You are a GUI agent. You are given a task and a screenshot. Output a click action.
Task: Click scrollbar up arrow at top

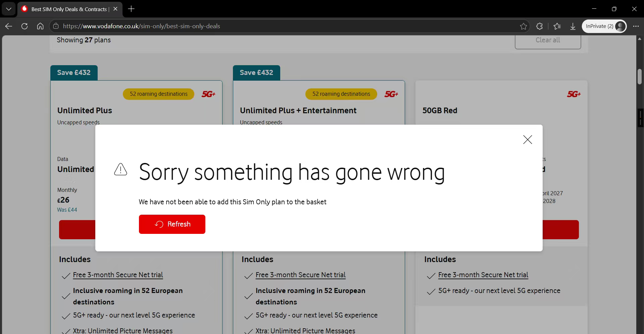(x=639, y=39)
